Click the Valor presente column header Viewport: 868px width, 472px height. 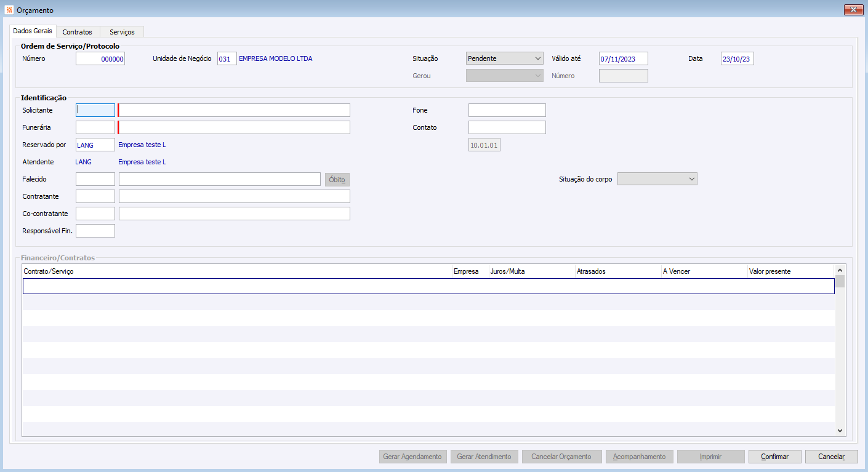tap(791, 271)
